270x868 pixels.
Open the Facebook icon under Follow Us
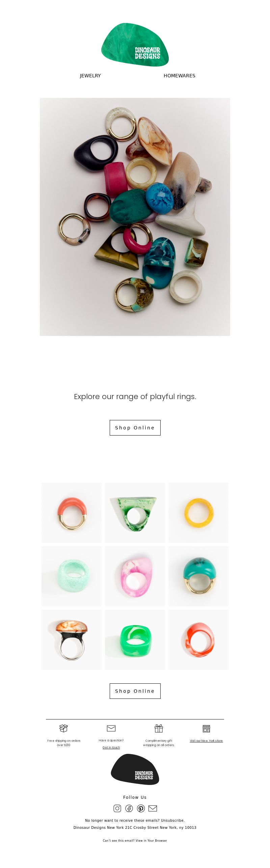(x=129, y=808)
